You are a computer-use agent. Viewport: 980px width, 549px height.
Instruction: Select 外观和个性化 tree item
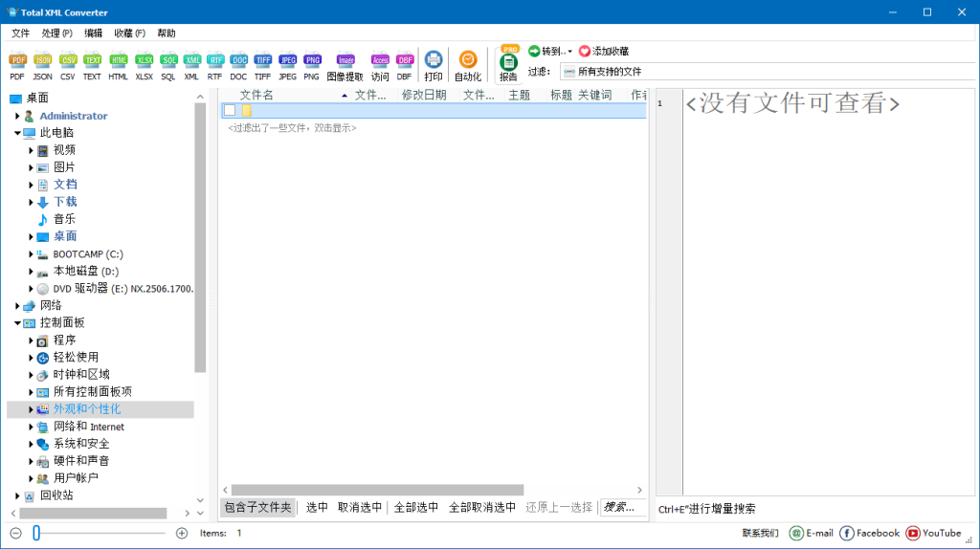pos(87,409)
